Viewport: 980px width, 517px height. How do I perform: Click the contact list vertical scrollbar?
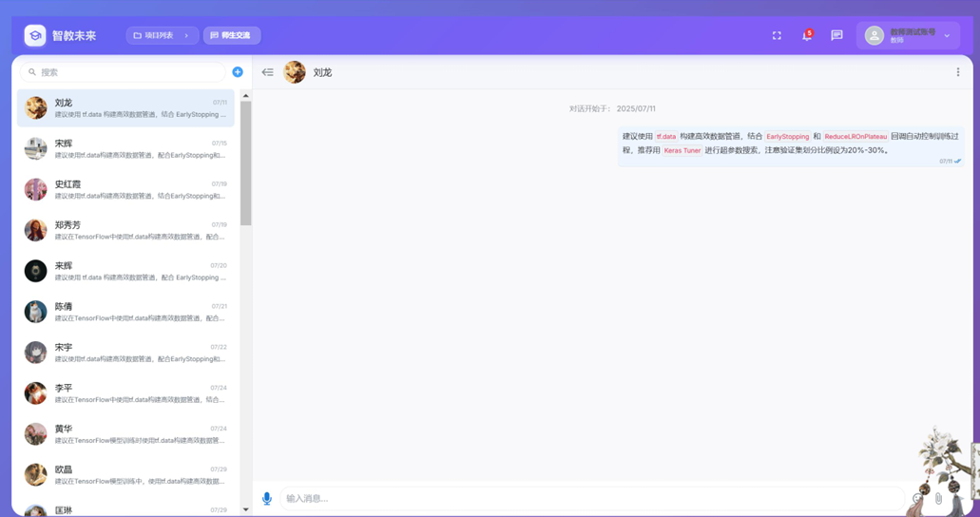tap(245, 162)
